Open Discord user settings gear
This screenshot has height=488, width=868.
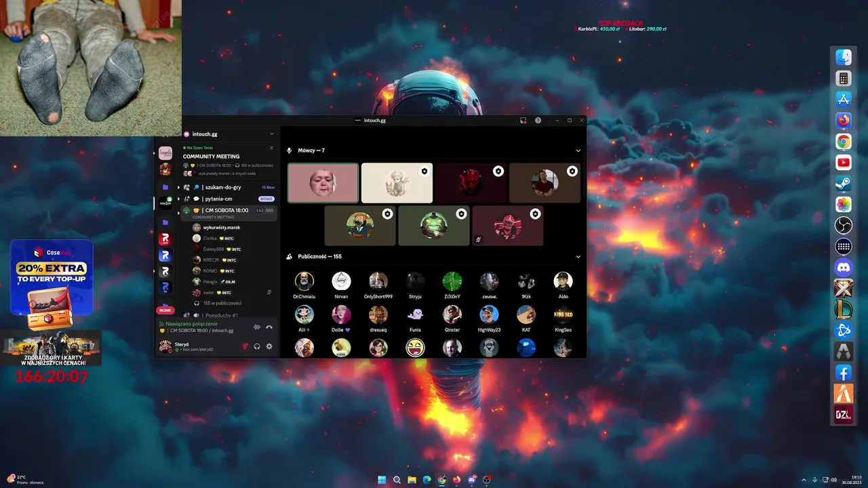click(269, 346)
